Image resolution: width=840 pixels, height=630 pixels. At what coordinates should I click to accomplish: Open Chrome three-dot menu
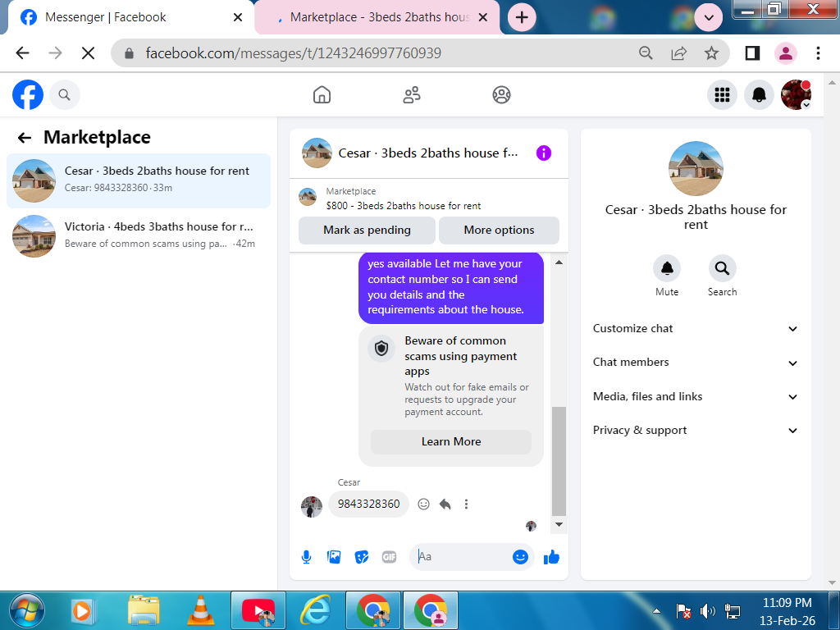point(818,53)
